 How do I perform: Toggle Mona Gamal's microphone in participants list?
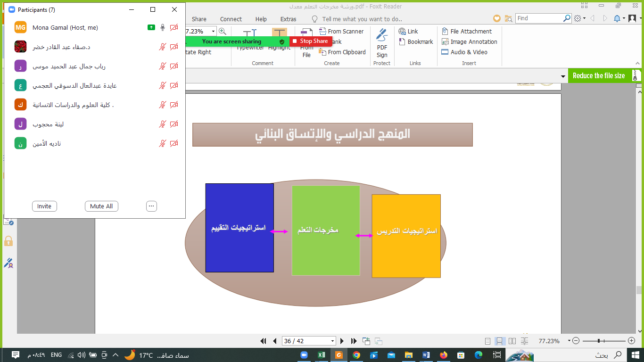coord(163,28)
